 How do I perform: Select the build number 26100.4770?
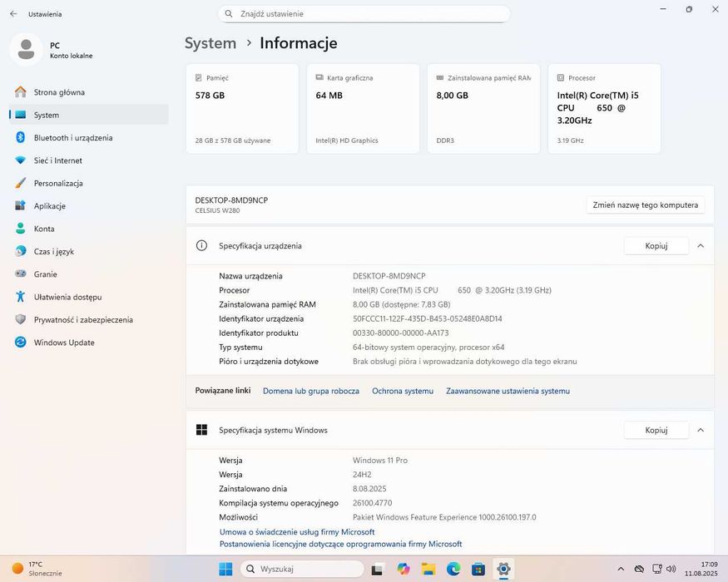373,503
